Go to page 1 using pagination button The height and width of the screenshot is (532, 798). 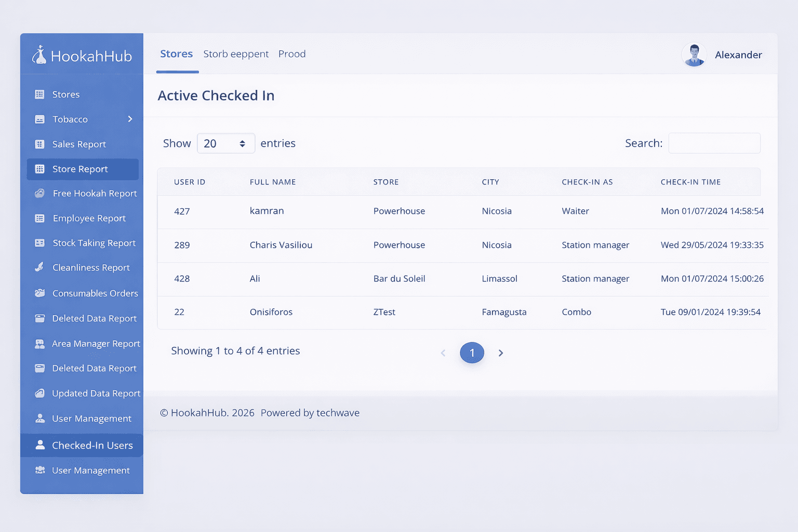tap(472, 353)
